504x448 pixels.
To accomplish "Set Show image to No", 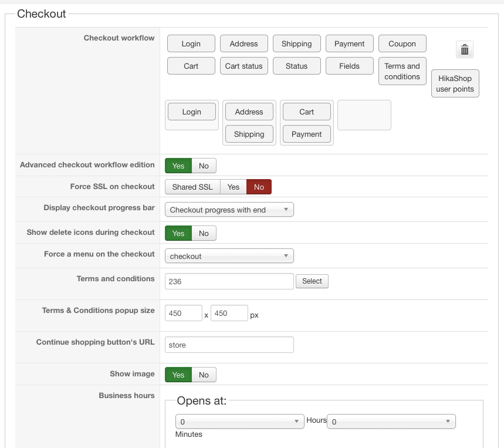I will 204,375.
